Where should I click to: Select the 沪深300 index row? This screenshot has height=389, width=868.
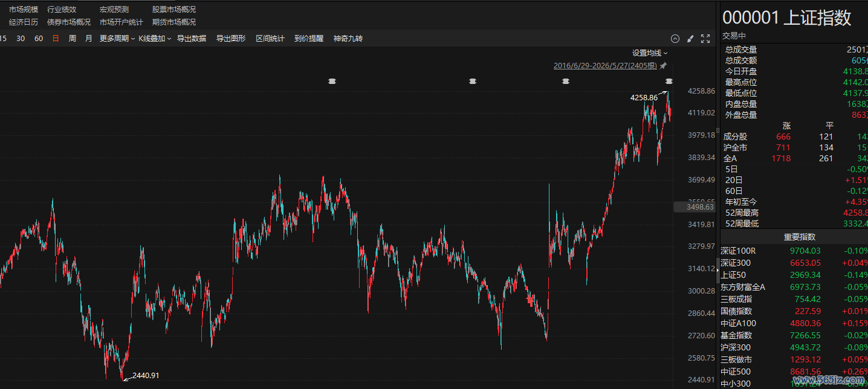click(x=794, y=347)
